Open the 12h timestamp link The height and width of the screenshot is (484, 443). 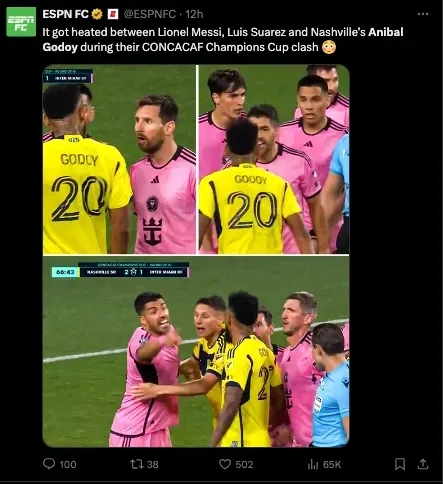coord(194,14)
